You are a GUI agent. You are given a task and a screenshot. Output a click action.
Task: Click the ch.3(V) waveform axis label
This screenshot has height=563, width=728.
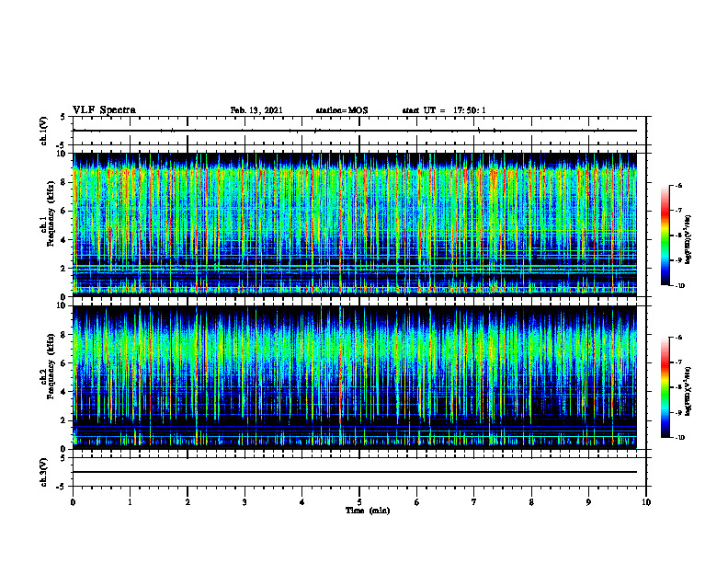(44, 472)
